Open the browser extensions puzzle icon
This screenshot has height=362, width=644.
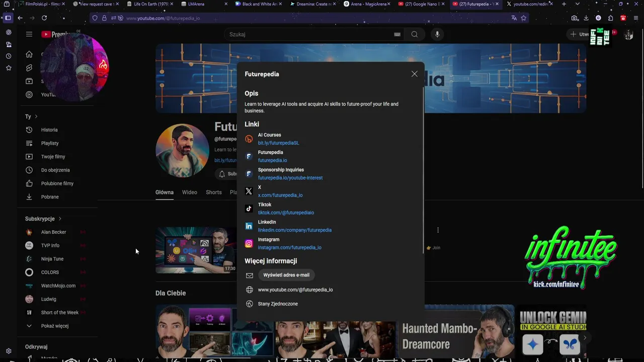[610, 18]
